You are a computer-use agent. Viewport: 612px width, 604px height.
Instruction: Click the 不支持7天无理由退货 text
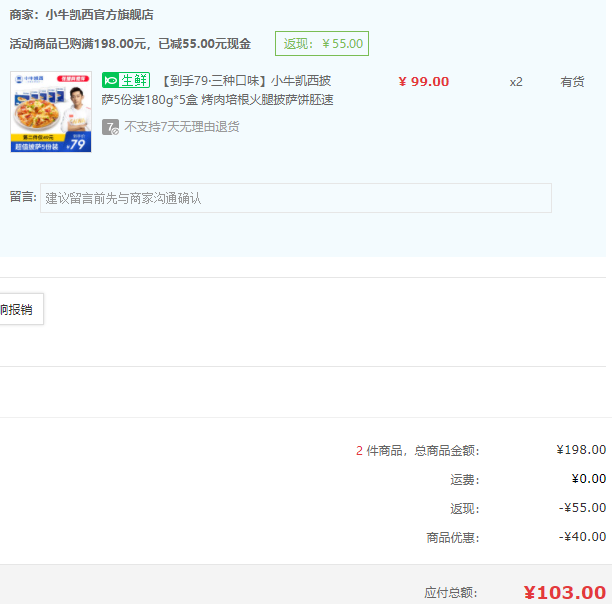(x=182, y=127)
